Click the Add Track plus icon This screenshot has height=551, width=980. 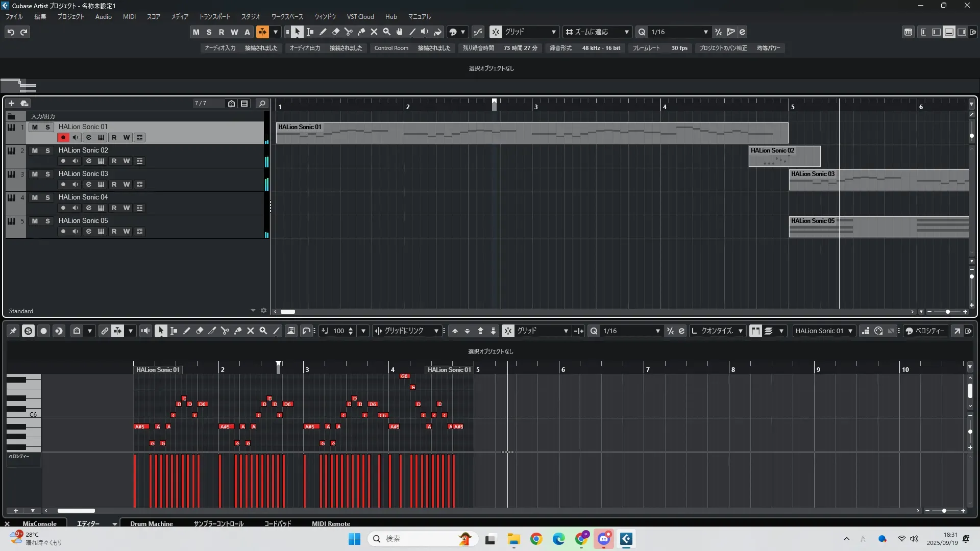point(11,104)
